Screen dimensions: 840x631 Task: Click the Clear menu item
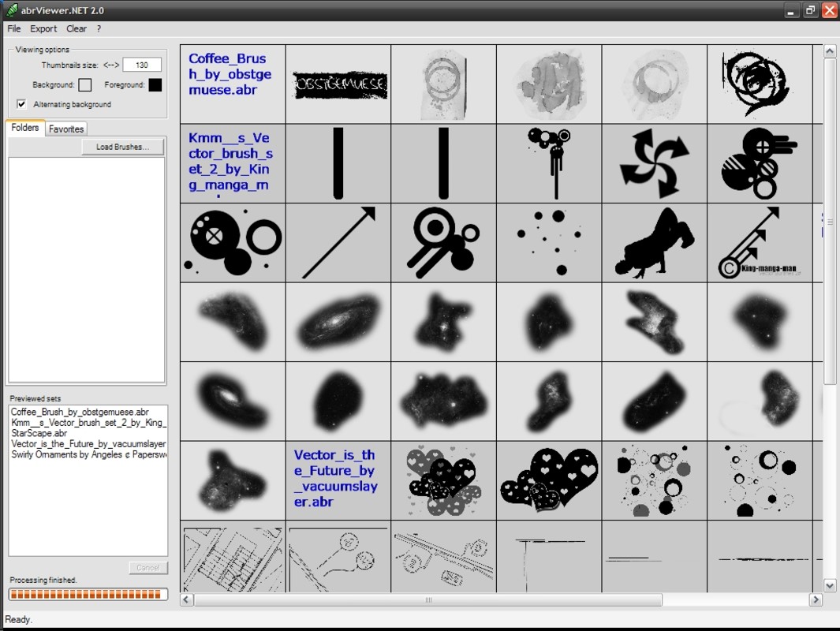(x=76, y=29)
